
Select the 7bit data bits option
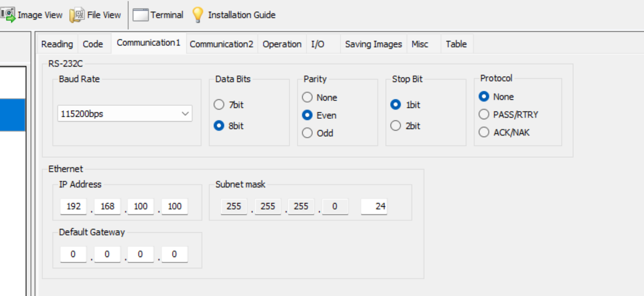coord(219,105)
